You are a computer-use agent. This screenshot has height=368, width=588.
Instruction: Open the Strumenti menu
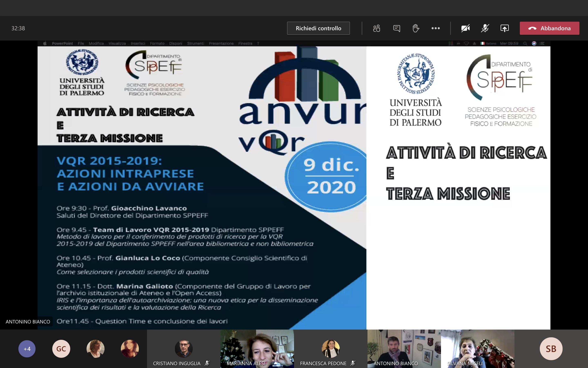195,43
